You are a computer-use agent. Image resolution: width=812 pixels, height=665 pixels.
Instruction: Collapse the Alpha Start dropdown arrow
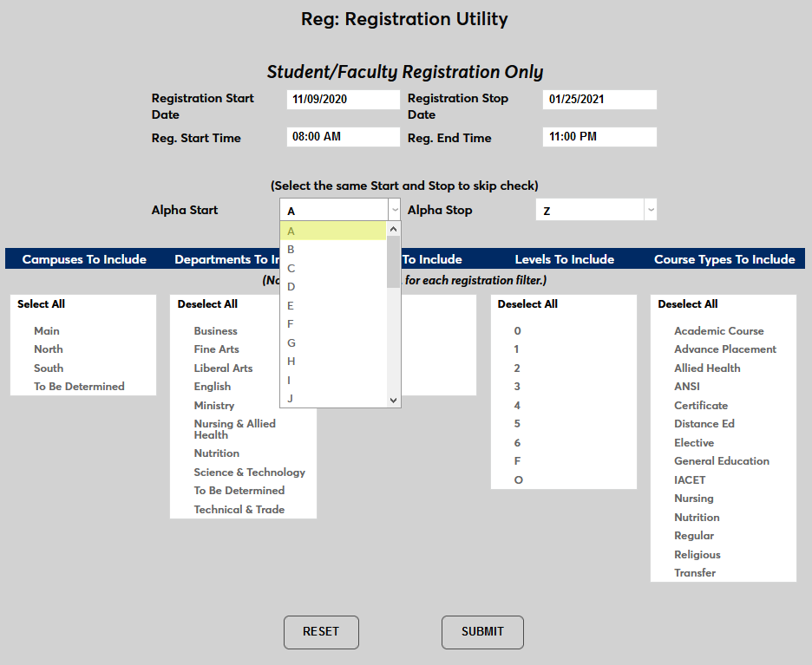(x=394, y=209)
